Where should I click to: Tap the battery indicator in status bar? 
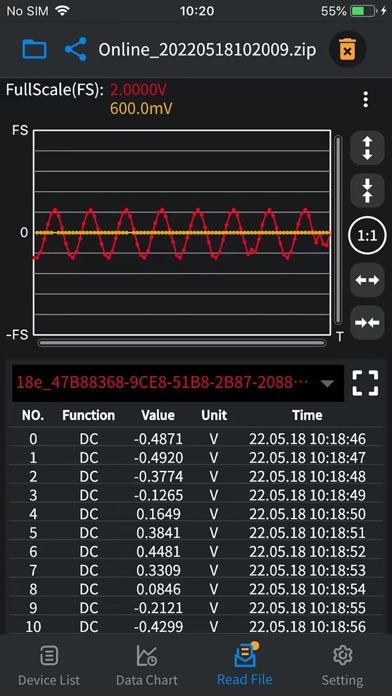[x=363, y=11]
